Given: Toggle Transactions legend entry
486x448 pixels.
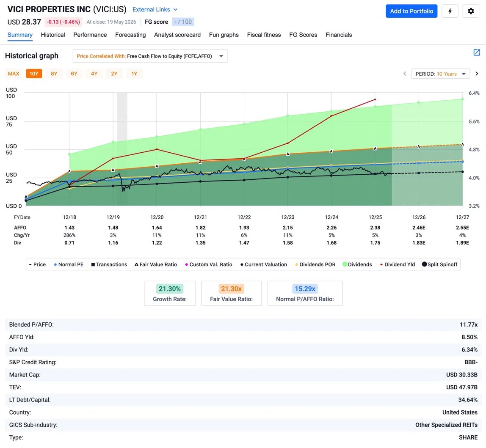Looking at the screenshot, I should [x=109, y=264].
